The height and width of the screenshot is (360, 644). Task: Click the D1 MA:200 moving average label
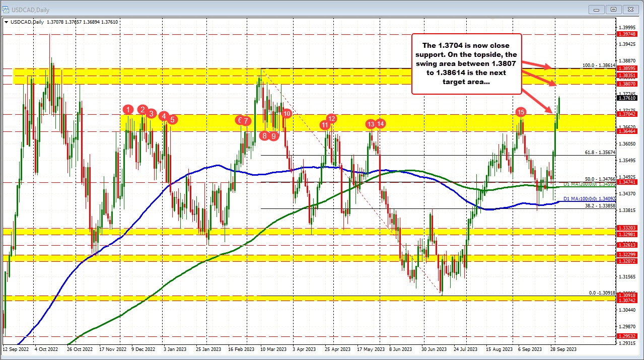click(x=590, y=185)
